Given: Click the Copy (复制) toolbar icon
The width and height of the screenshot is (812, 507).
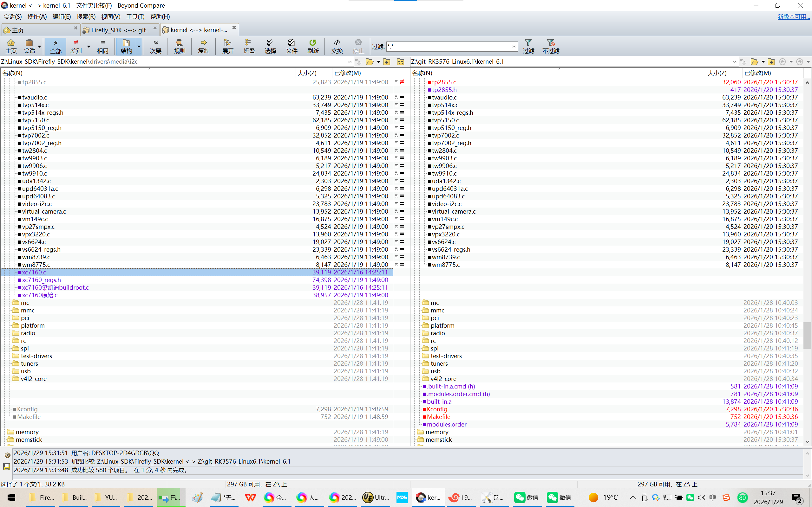Looking at the screenshot, I should [x=204, y=46].
